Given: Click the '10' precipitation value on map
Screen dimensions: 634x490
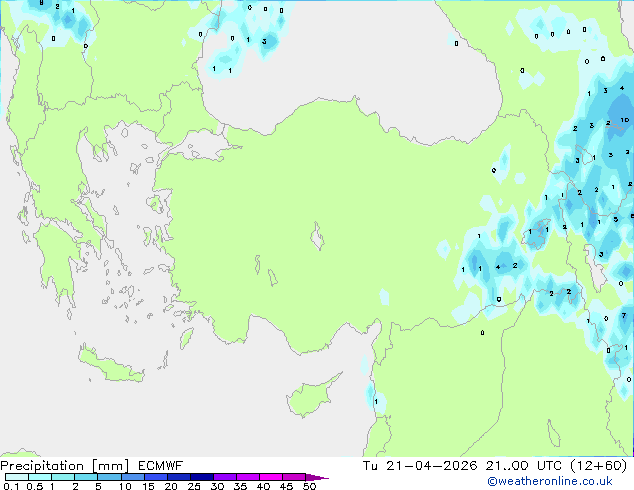Looking at the screenshot, I should pos(625,120).
